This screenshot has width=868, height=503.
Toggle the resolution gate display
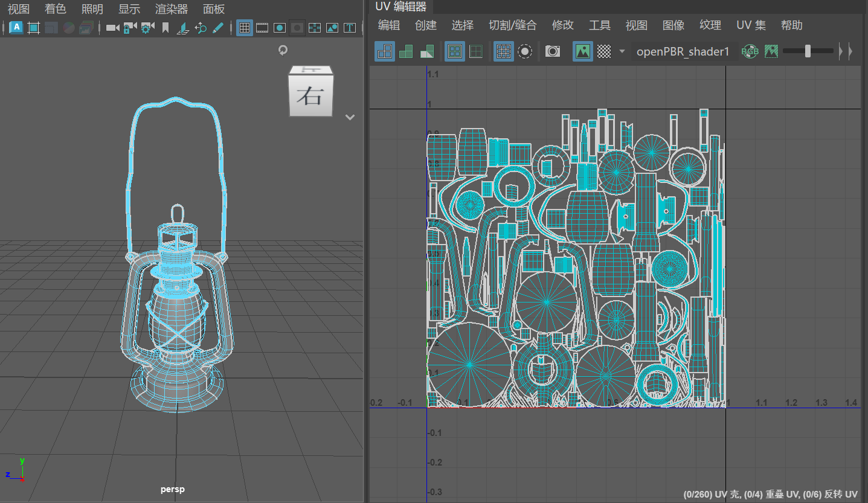pos(280,28)
